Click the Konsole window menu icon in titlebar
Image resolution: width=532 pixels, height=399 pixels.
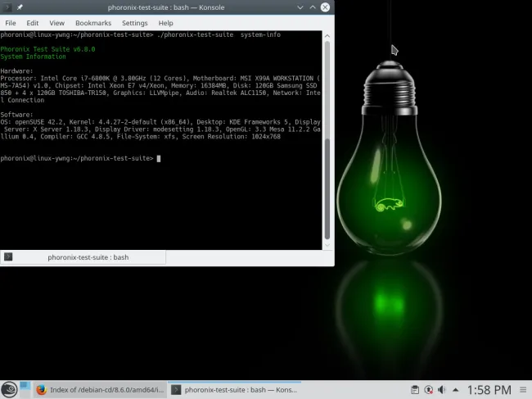coord(7,7)
